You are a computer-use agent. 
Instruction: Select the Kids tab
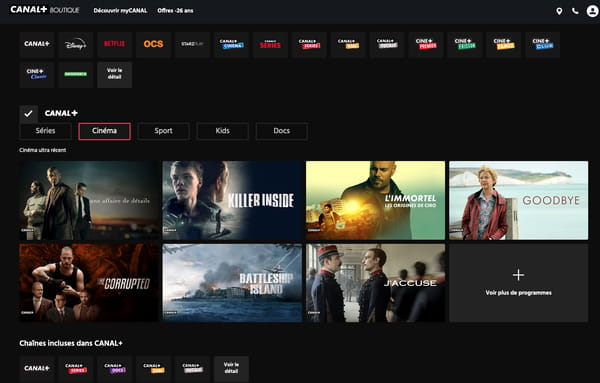point(222,131)
